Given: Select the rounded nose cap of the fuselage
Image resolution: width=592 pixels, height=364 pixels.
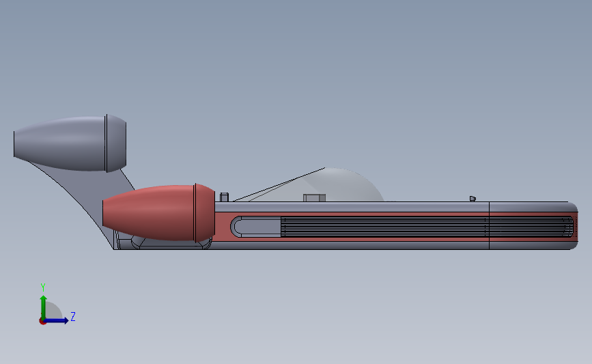Looking at the screenshot, I should pyautogui.click(x=533, y=225).
